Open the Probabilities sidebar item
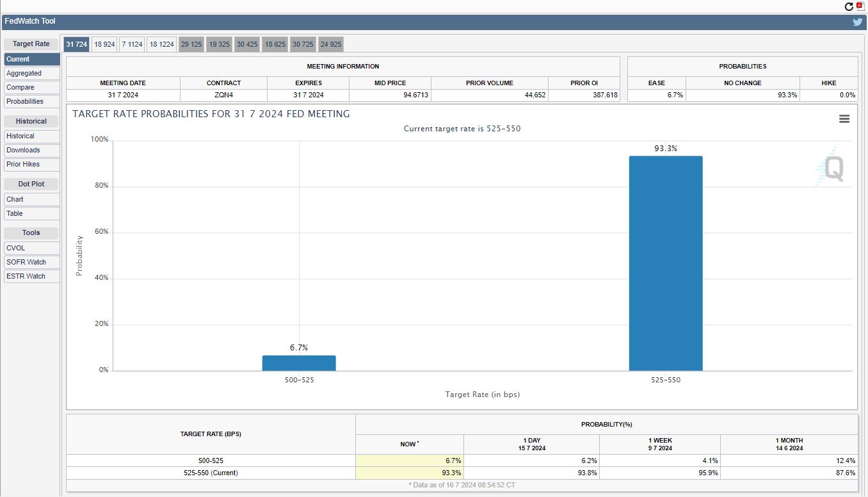 pos(25,102)
